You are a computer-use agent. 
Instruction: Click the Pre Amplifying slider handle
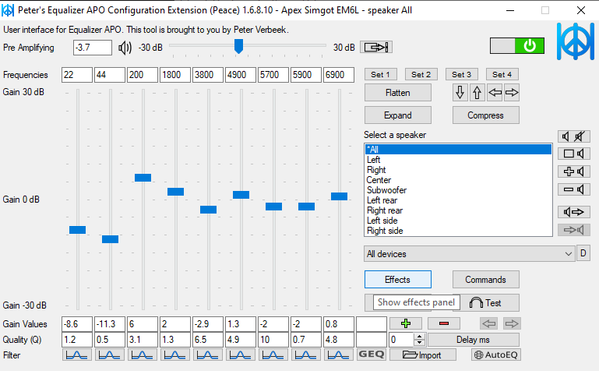[238, 46]
